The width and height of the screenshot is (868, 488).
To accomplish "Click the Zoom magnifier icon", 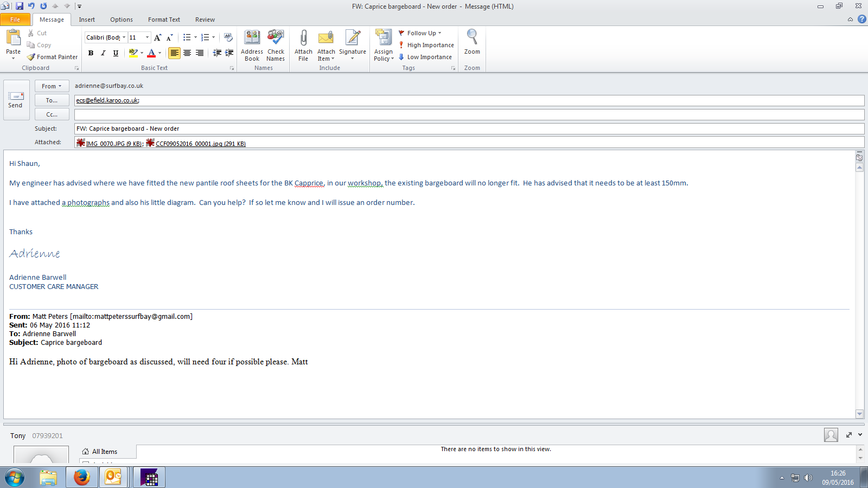I will click(472, 37).
